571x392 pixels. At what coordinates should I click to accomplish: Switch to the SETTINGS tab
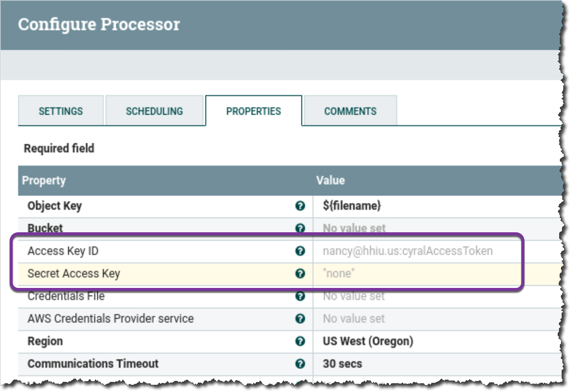click(x=61, y=111)
